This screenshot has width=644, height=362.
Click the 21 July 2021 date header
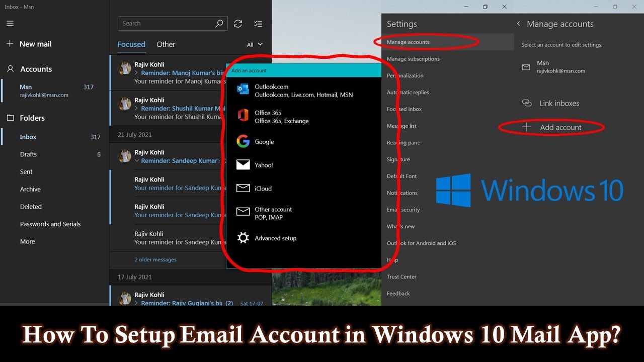[x=134, y=135]
